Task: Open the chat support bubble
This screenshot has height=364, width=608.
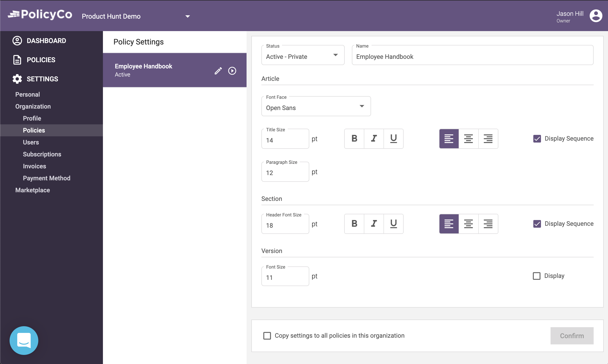Action: (x=24, y=340)
